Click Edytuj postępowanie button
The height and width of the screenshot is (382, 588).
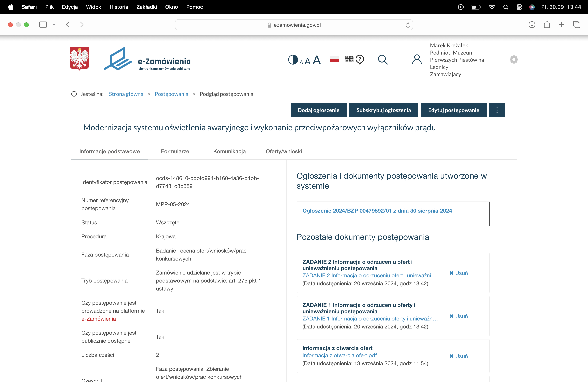(453, 110)
